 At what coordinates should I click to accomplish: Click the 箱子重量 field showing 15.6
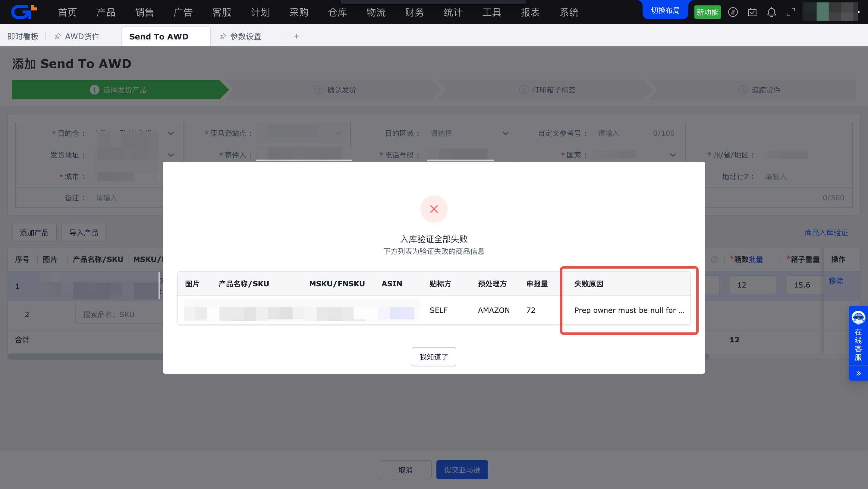[x=805, y=285]
